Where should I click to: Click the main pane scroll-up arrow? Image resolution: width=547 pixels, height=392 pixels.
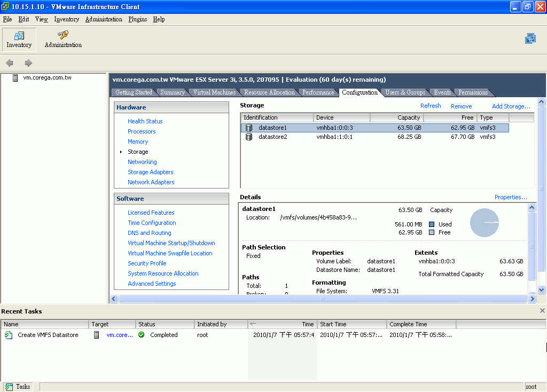(542, 102)
